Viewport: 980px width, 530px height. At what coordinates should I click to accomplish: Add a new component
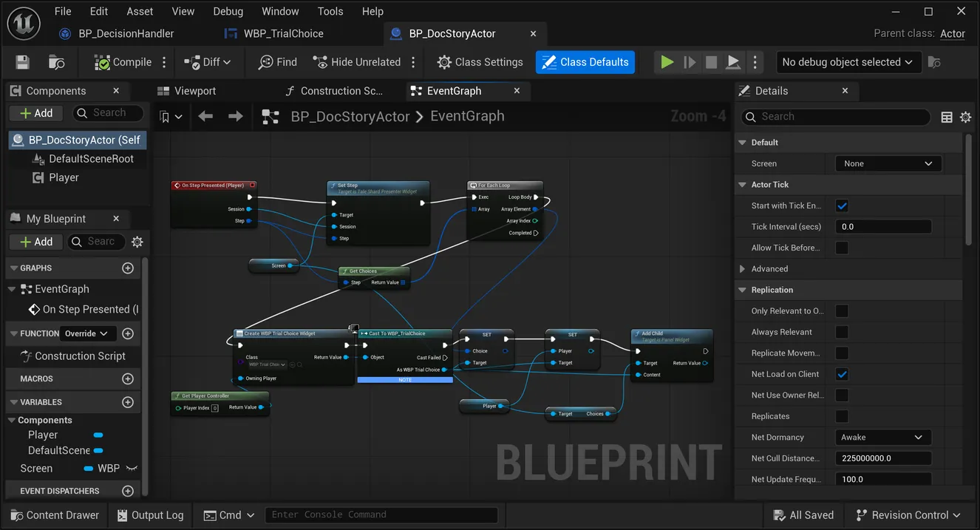[36, 113]
